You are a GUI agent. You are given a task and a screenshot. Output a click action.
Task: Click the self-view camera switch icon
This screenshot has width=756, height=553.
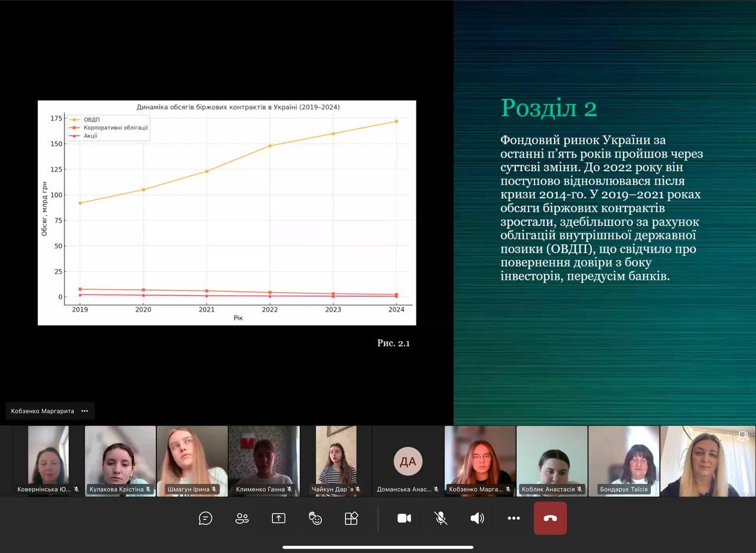point(743,436)
